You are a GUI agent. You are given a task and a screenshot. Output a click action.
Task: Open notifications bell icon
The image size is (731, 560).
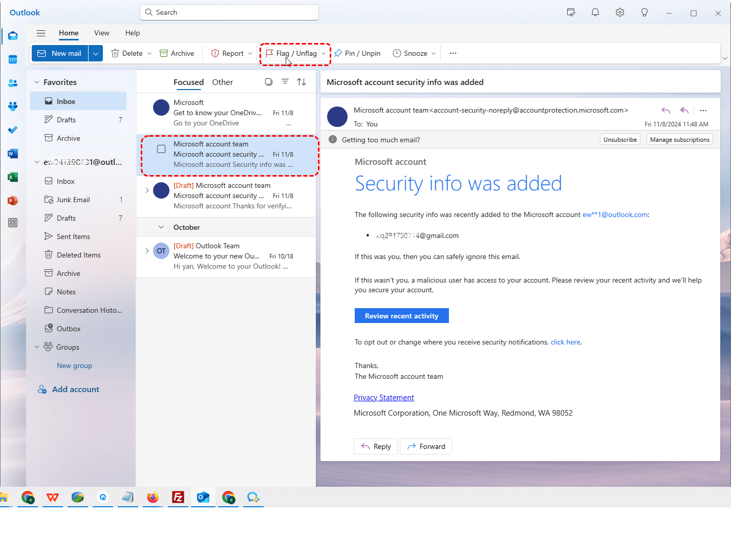[595, 12]
